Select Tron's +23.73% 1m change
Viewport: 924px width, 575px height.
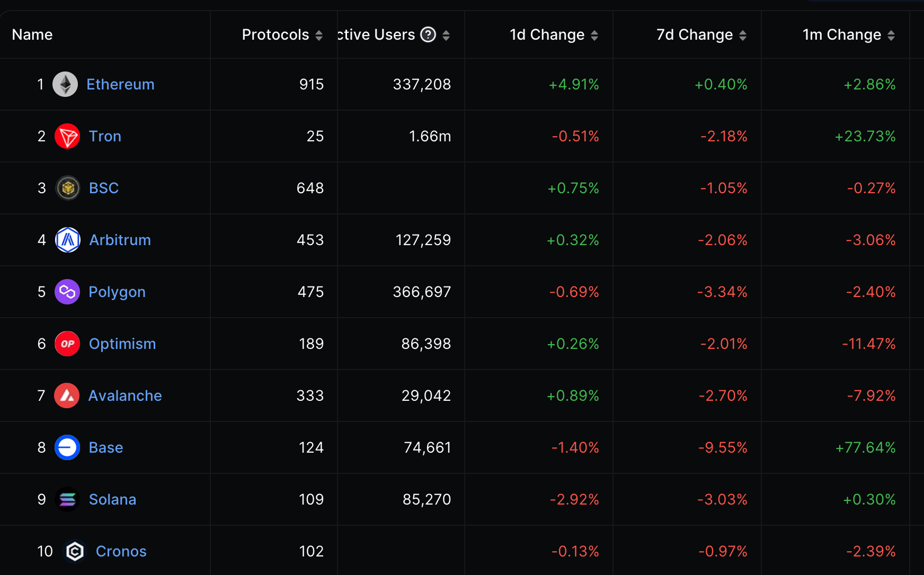click(x=865, y=136)
